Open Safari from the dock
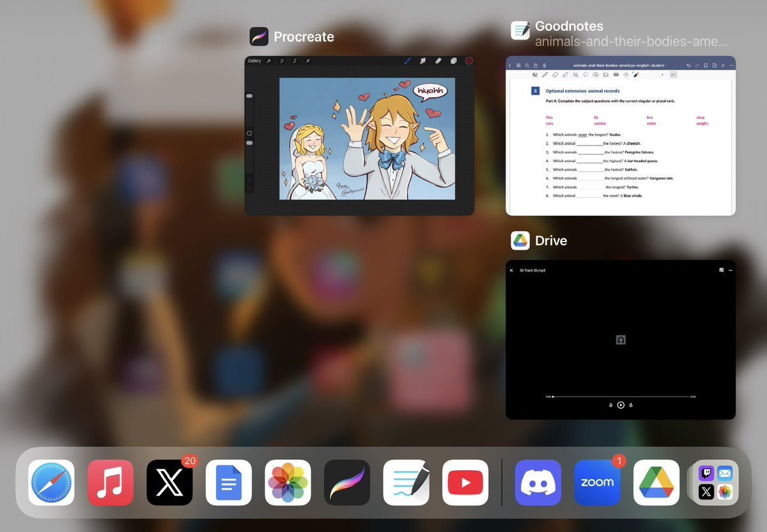767x532 pixels. (51, 482)
